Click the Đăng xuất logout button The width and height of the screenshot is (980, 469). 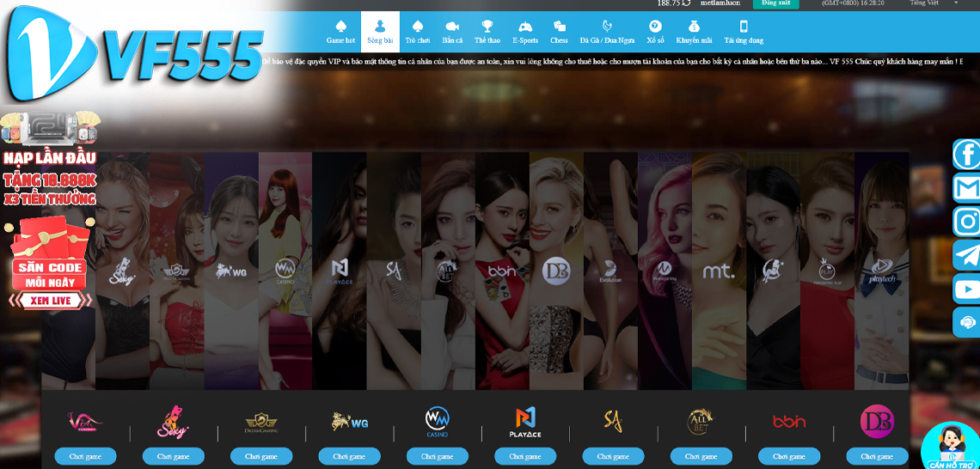coord(775,3)
